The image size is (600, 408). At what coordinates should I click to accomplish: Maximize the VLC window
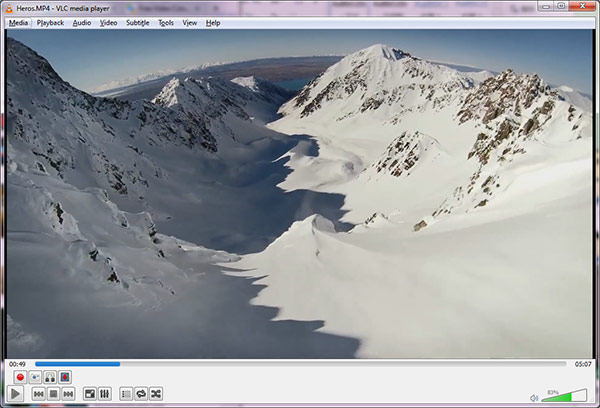point(561,6)
